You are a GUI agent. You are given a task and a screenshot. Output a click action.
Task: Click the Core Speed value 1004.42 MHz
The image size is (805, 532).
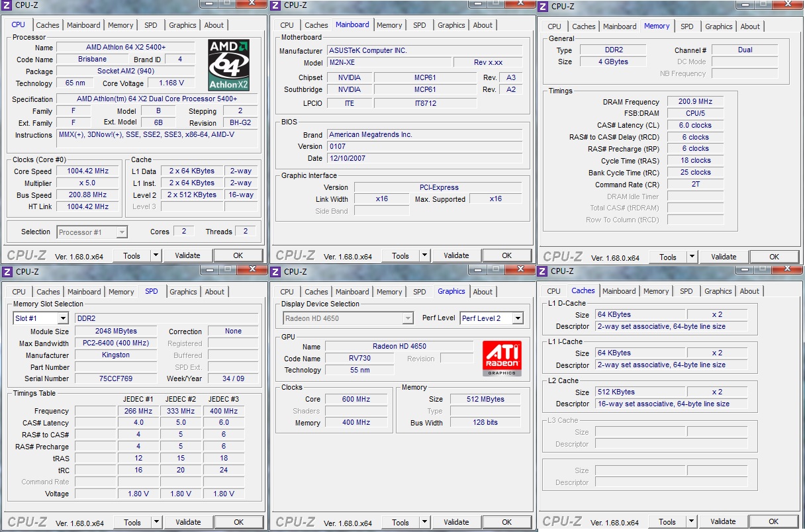point(89,171)
